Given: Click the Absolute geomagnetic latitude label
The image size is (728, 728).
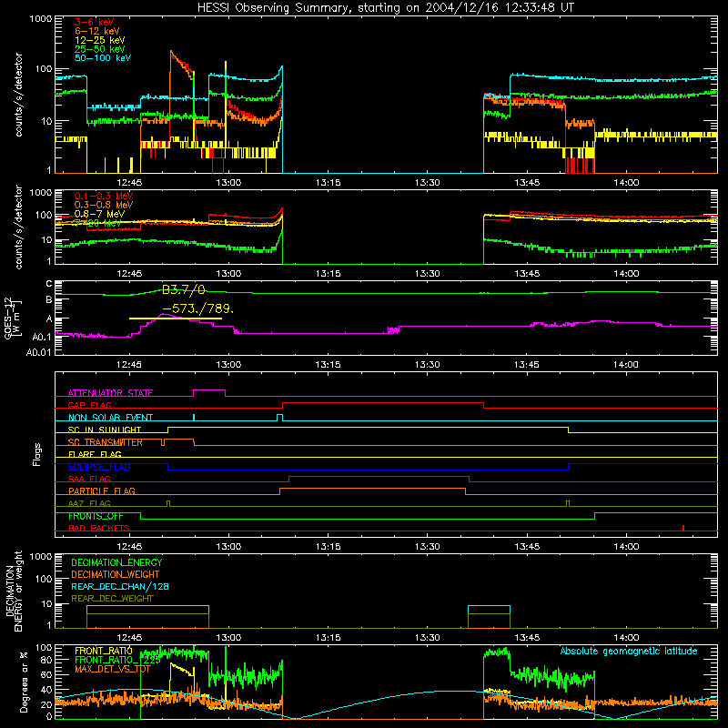Looking at the screenshot, I should coord(629,651).
